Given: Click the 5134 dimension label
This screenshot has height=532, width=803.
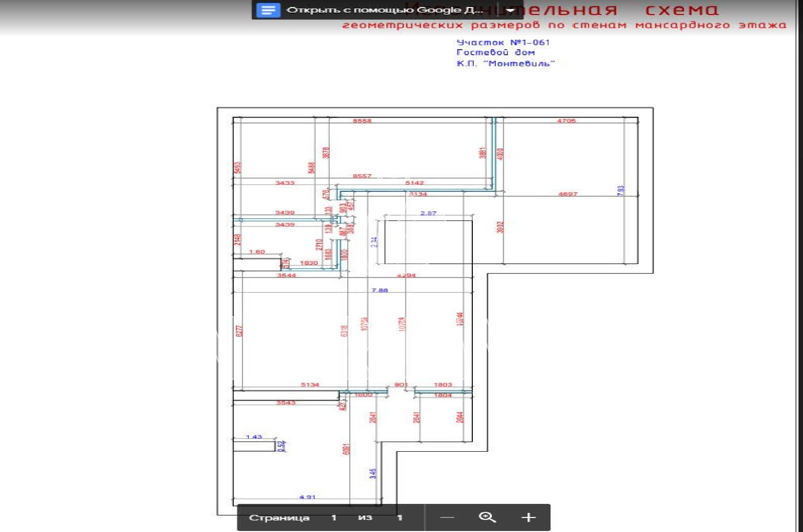Looking at the screenshot, I should point(310,384).
